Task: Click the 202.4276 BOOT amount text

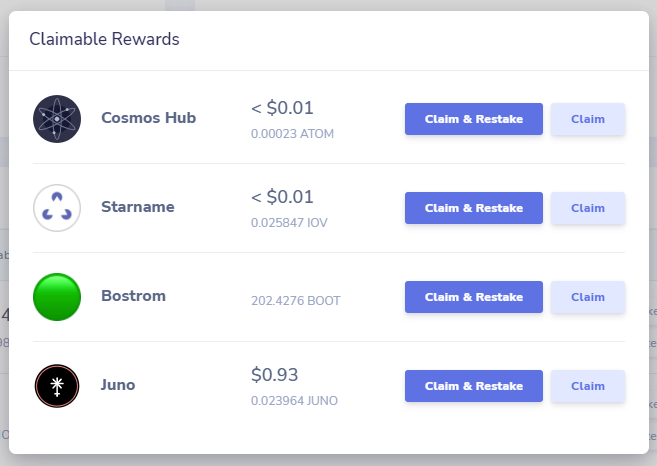Action: coord(296,301)
